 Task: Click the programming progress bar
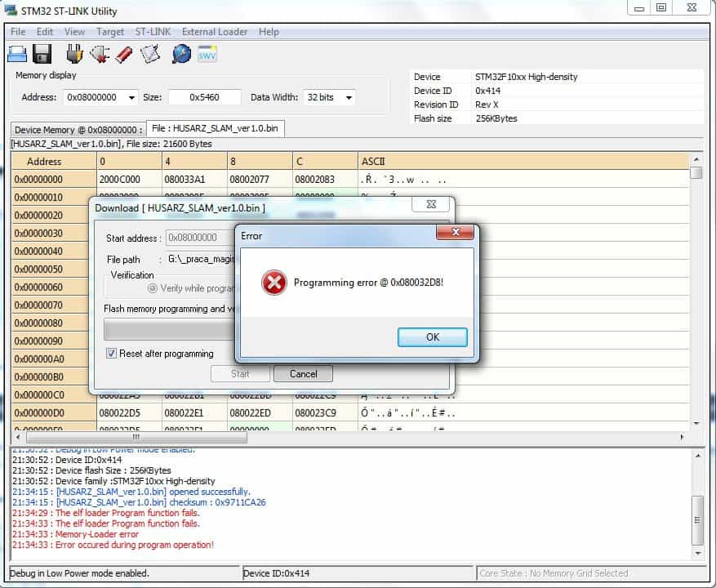click(169, 329)
